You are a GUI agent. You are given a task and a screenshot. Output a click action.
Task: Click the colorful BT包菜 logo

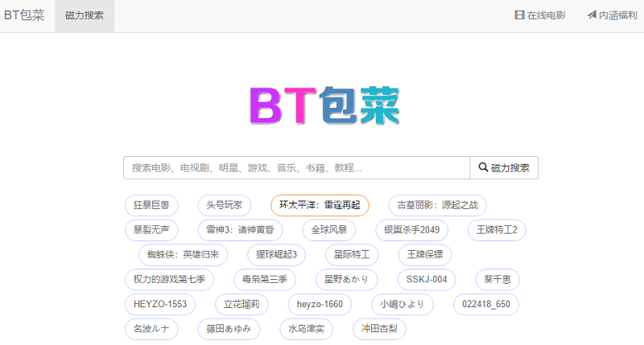click(324, 105)
